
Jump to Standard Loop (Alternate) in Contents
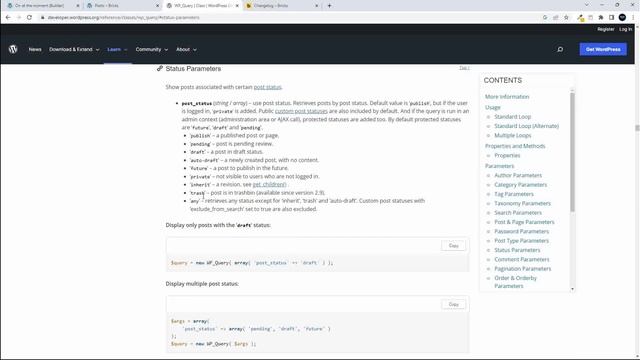[527, 126]
